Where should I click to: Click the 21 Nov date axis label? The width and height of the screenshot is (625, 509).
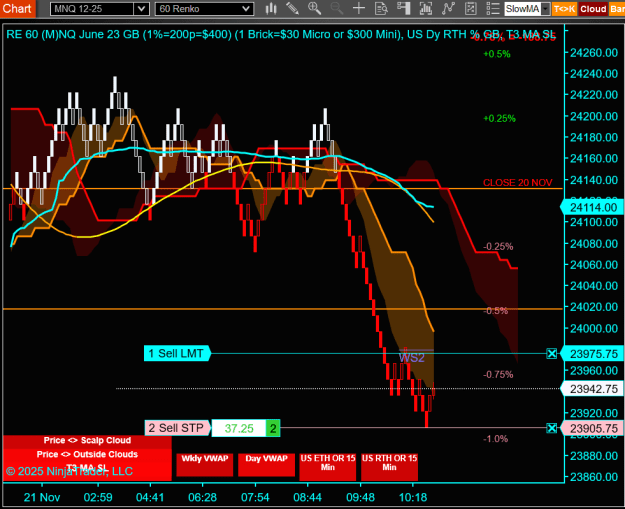pos(42,497)
